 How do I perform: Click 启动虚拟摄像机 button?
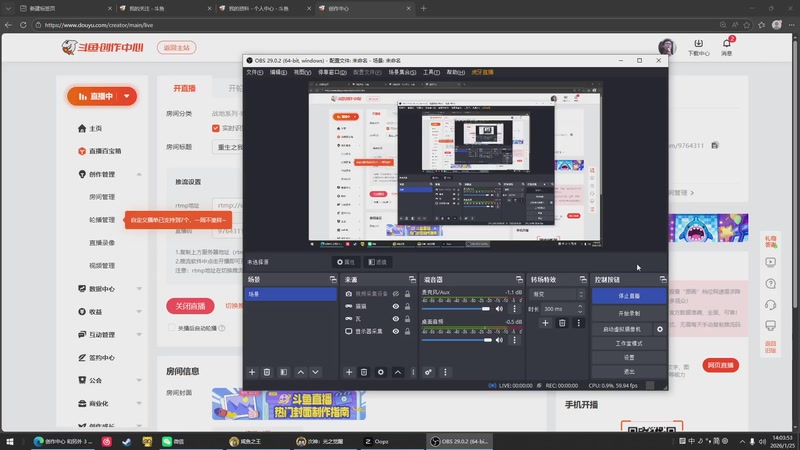622,329
